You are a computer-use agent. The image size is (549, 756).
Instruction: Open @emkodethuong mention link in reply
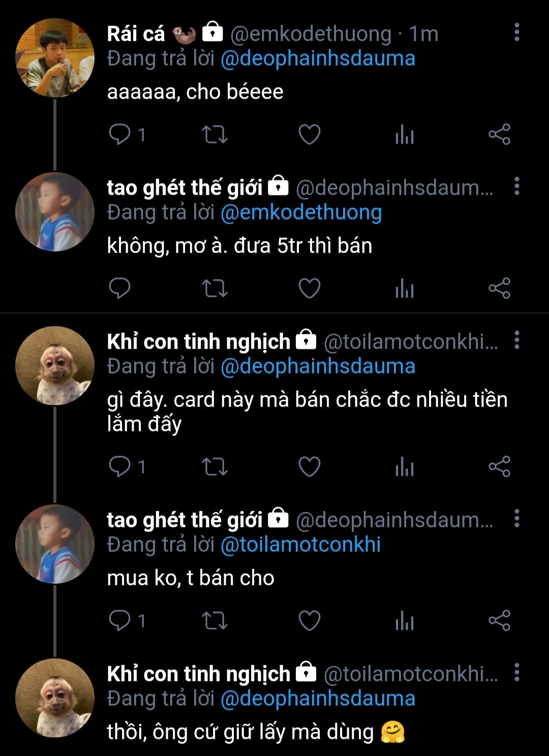(x=301, y=212)
